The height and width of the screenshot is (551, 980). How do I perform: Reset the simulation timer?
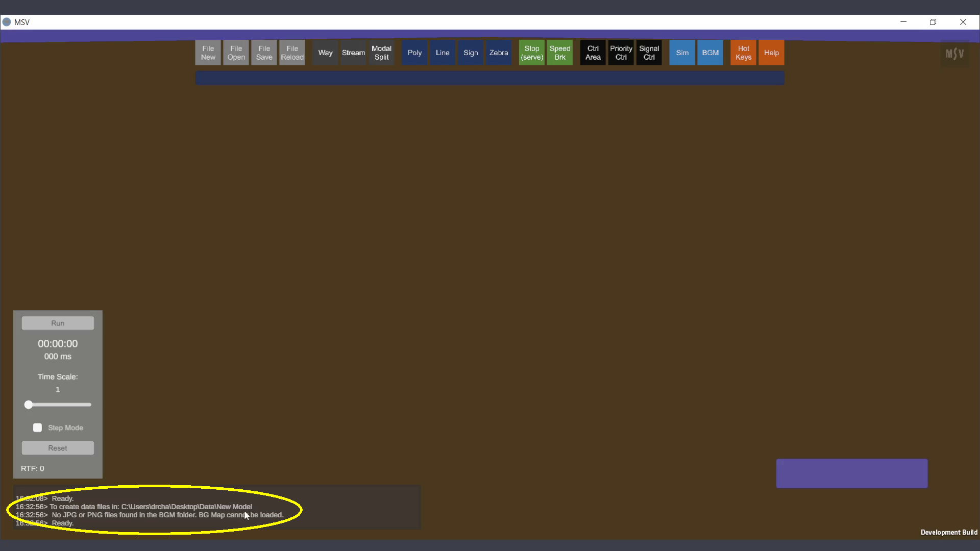(58, 448)
